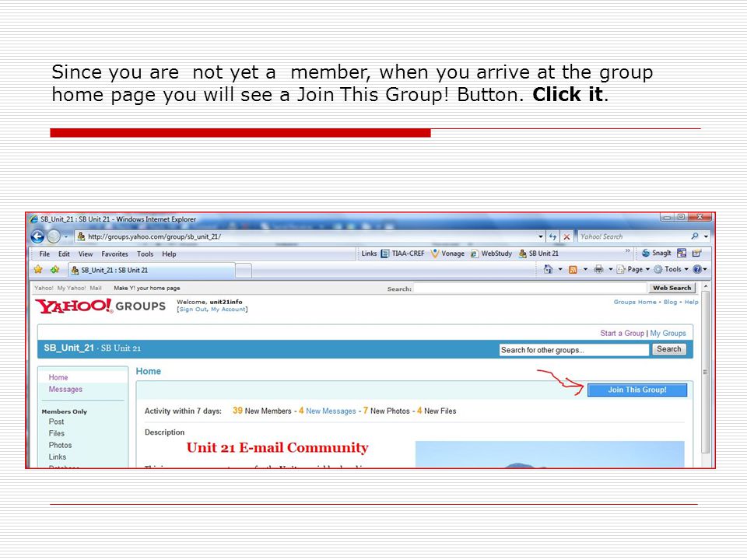Click the SnagIt window capture icon
The width and height of the screenshot is (747, 560).
click(682, 254)
